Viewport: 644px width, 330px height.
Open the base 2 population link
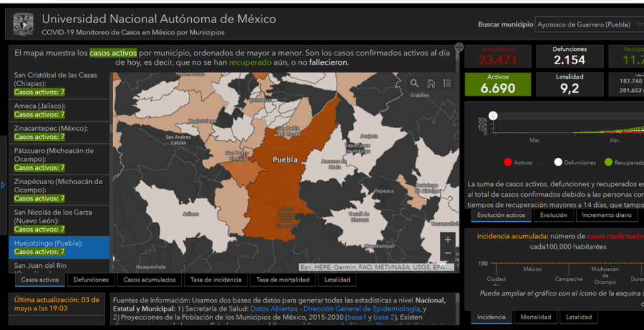(x=384, y=317)
